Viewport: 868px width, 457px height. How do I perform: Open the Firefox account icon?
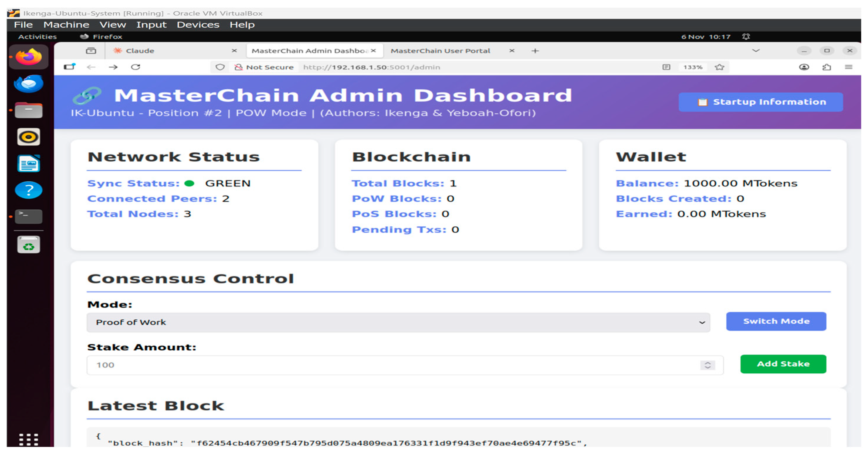point(804,67)
